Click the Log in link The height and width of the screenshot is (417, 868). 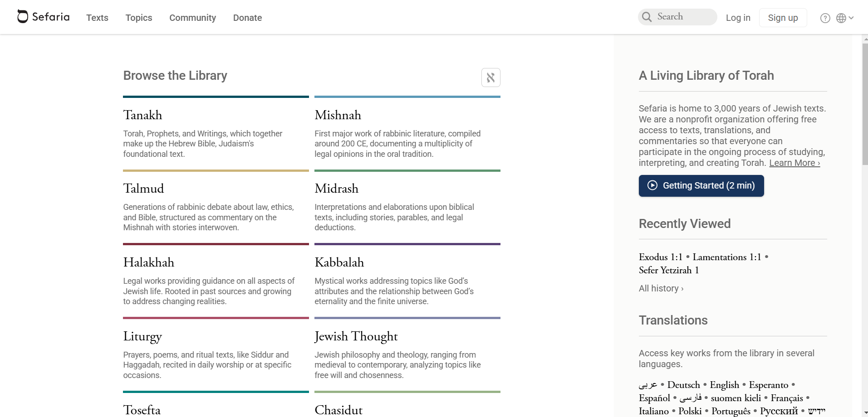tap(738, 18)
